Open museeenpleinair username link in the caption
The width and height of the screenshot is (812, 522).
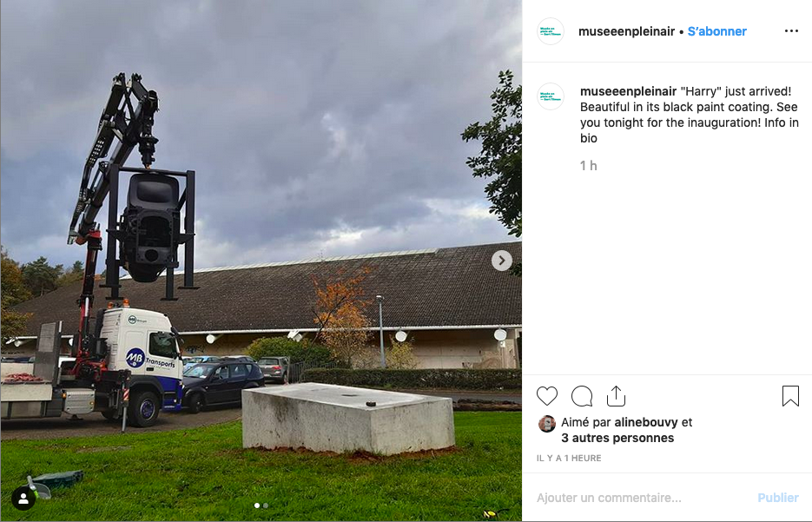point(628,91)
